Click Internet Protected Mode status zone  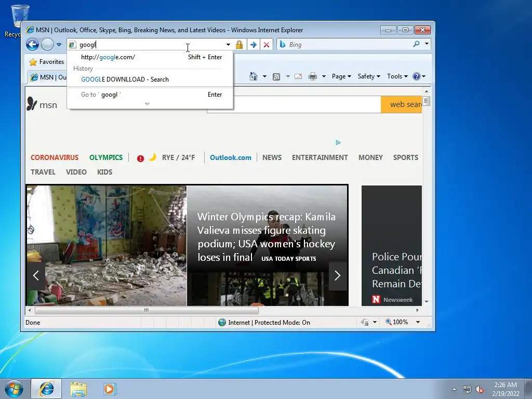click(264, 322)
